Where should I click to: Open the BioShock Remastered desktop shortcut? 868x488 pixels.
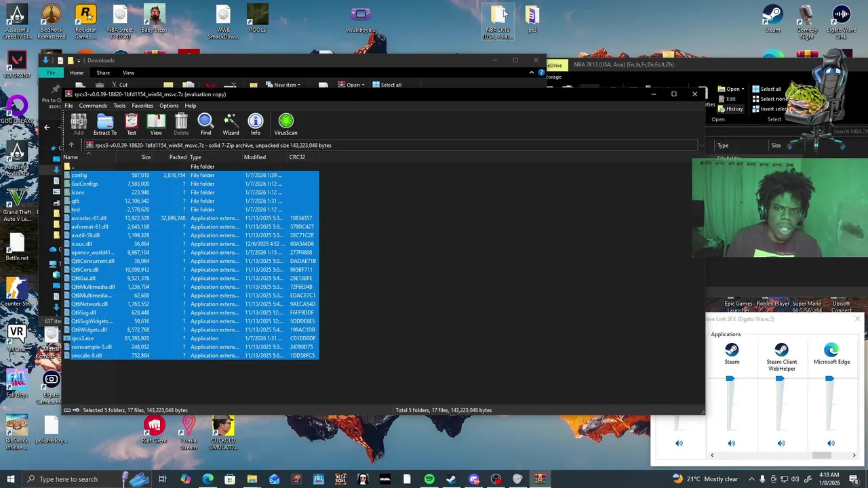52,22
